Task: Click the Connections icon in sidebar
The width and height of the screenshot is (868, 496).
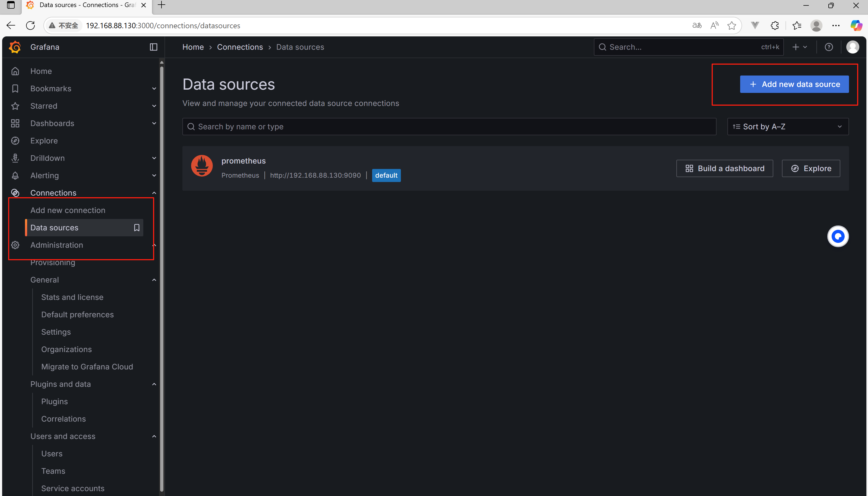Action: click(15, 193)
